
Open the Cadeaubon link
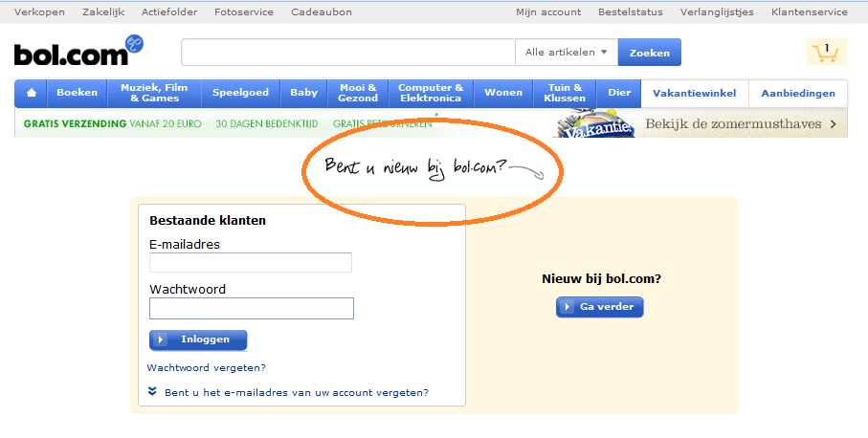tap(322, 12)
